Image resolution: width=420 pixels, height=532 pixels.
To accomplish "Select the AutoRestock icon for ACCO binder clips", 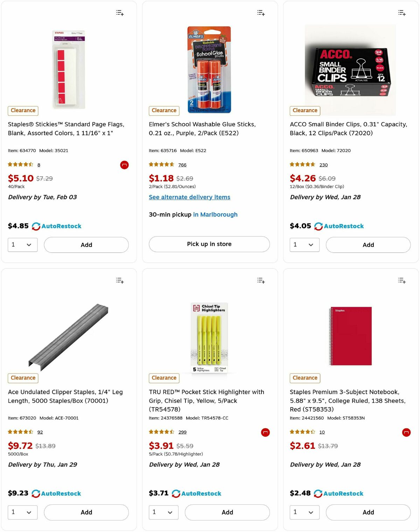I will [318, 226].
